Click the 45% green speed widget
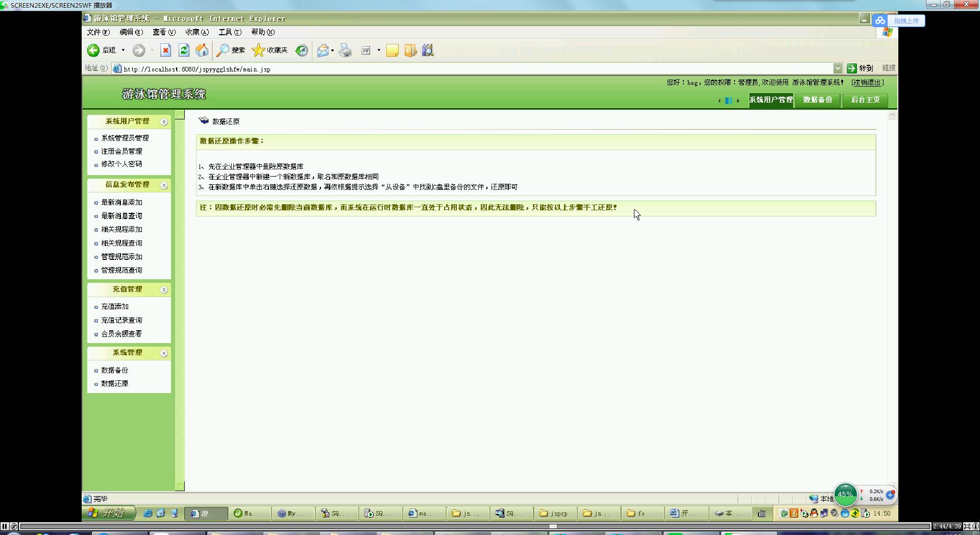 click(x=845, y=494)
